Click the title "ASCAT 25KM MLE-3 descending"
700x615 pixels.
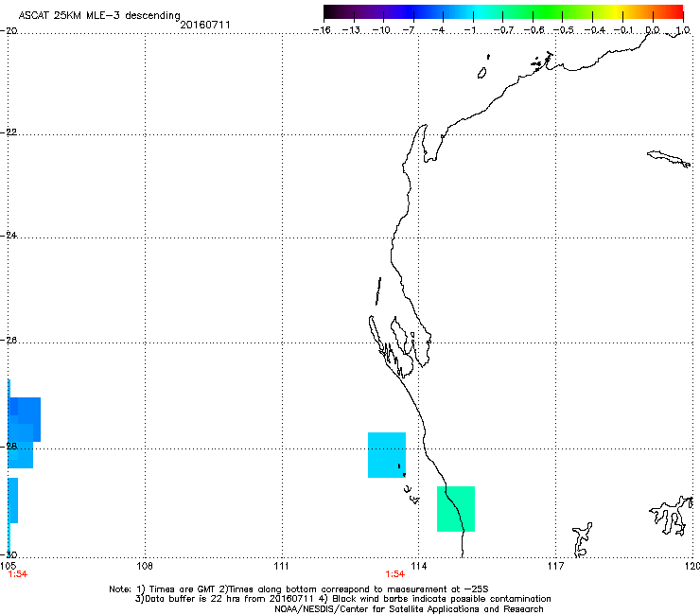(x=99, y=15)
